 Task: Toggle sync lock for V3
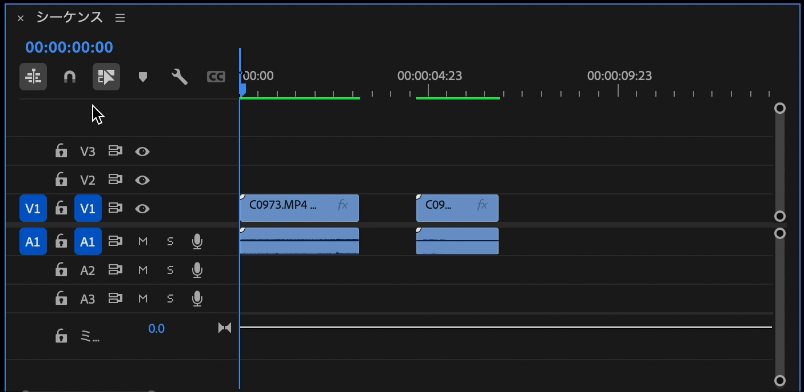coord(115,151)
